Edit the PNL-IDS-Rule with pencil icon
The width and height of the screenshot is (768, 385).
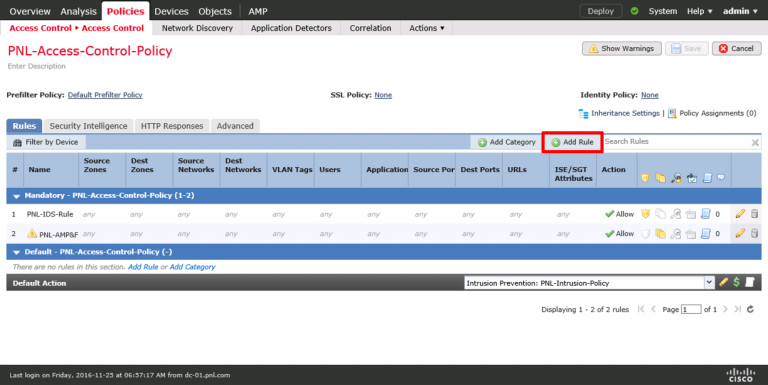pyautogui.click(x=740, y=214)
